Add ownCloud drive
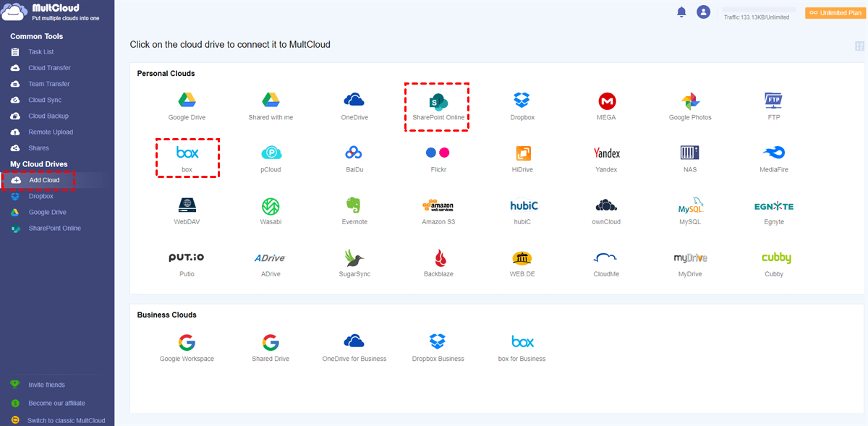 click(x=606, y=210)
